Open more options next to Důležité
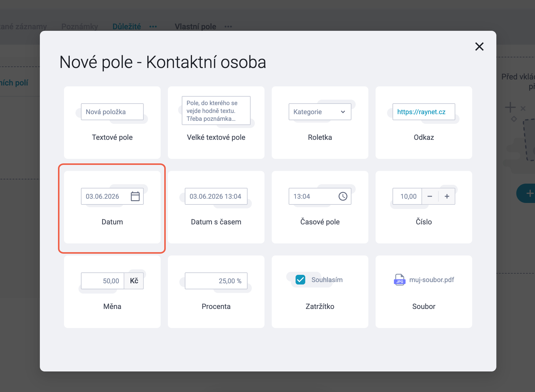 (x=153, y=27)
